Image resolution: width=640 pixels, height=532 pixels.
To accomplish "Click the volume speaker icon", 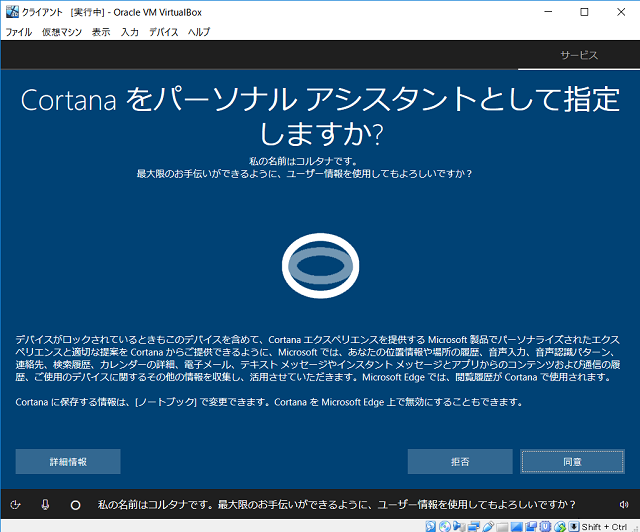I will [x=623, y=505].
